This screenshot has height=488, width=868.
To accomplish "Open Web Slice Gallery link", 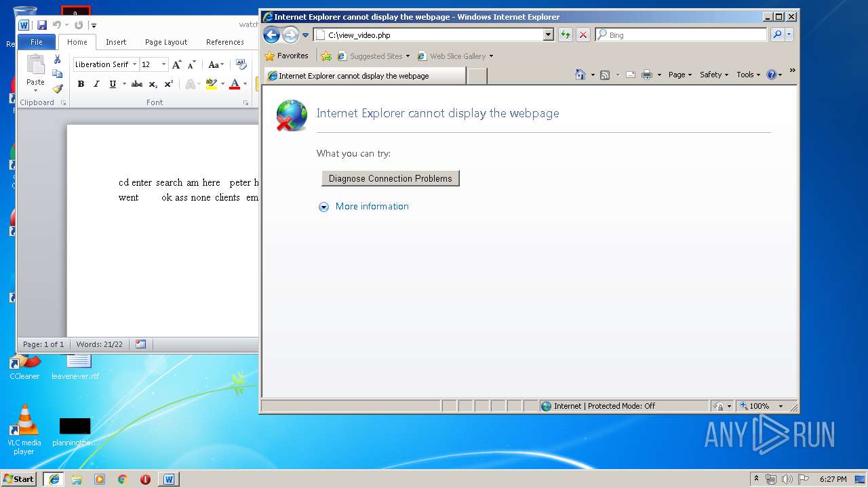I will point(455,56).
